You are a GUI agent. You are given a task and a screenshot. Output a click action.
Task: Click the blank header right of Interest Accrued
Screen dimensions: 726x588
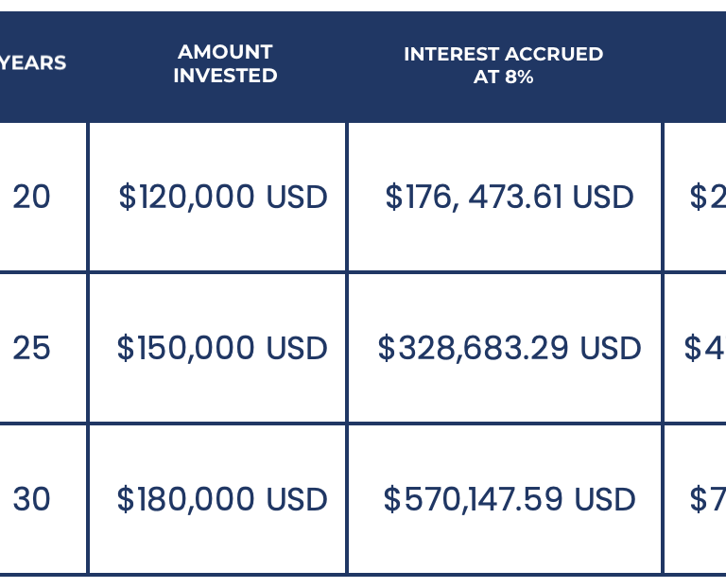[695, 66]
